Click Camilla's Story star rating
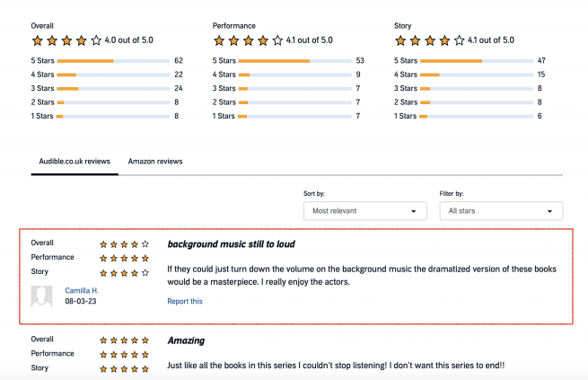The image size is (588, 380). (x=124, y=273)
